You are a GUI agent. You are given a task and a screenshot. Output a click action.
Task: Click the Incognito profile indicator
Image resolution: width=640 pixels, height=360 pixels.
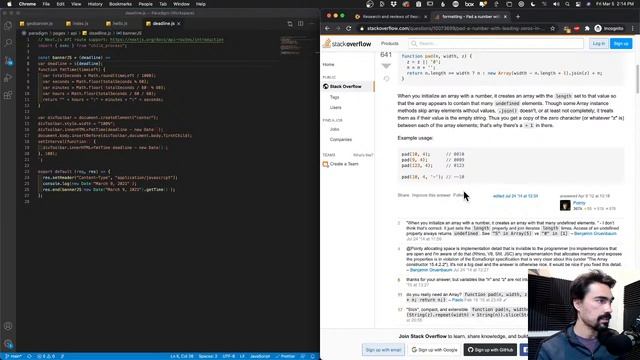tap(609, 29)
